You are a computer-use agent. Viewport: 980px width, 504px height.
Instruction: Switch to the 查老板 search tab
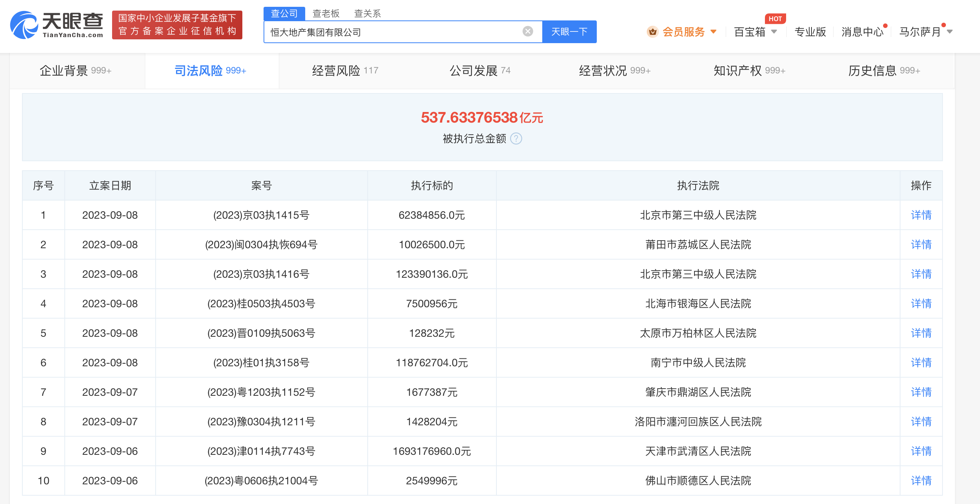(x=326, y=13)
